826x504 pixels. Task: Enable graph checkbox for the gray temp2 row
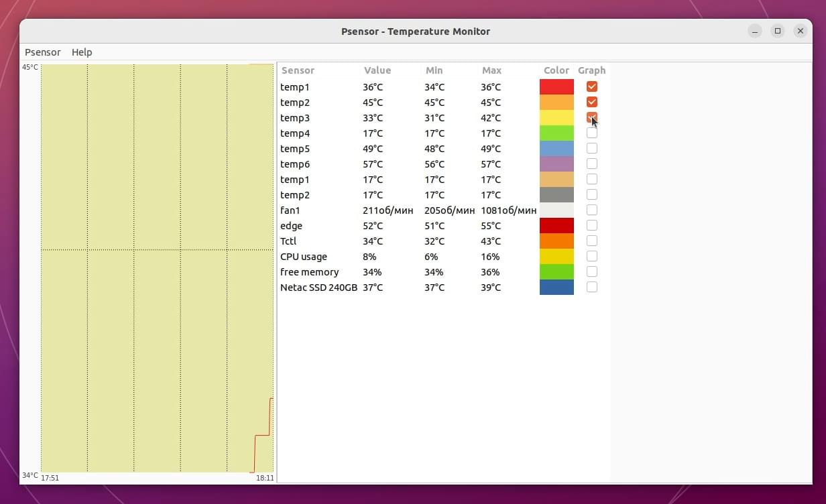pos(592,194)
